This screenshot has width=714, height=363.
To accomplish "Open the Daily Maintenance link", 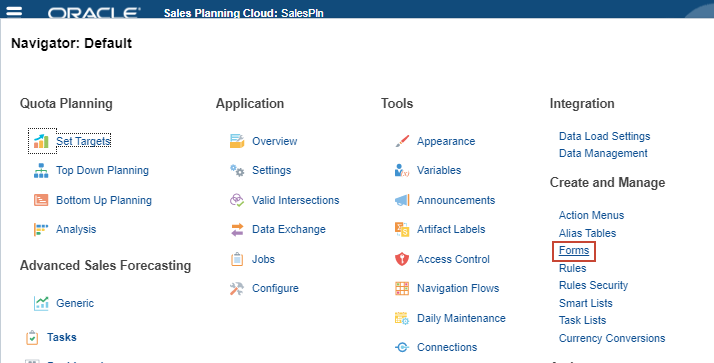I will point(461,318).
